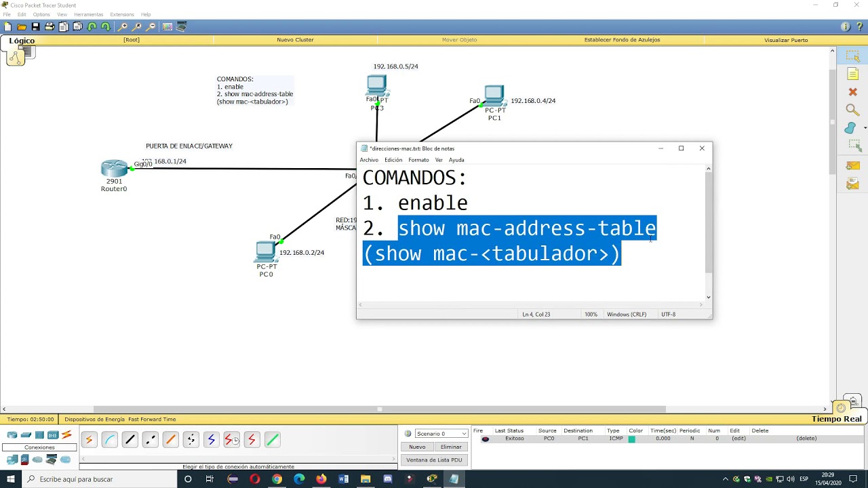The height and width of the screenshot is (488, 868).
Task: Click the Eliminar scenario button
Action: click(x=451, y=447)
